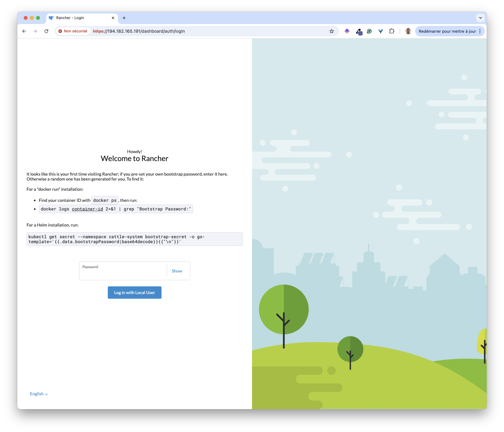Click the Grammarly extension icon
Screen dimensions: 504x432
(369, 31)
